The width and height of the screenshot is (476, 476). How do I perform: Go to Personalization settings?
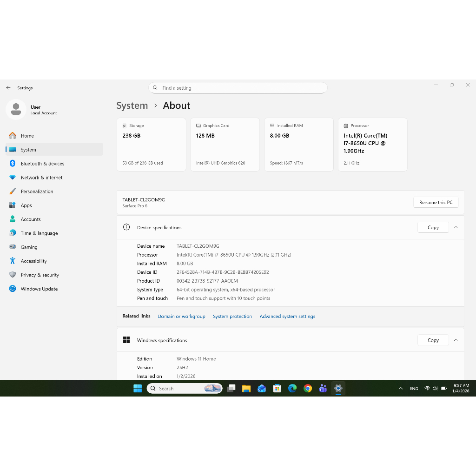tap(37, 192)
